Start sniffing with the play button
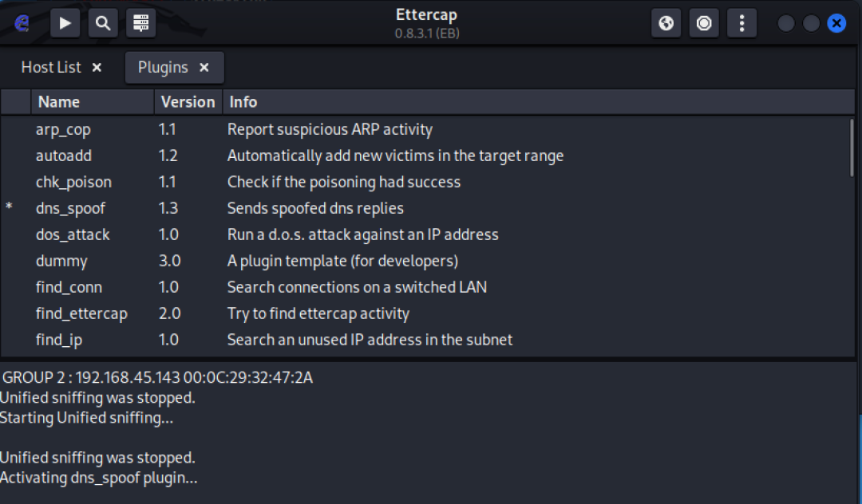862x504 pixels. click(65, 23)
